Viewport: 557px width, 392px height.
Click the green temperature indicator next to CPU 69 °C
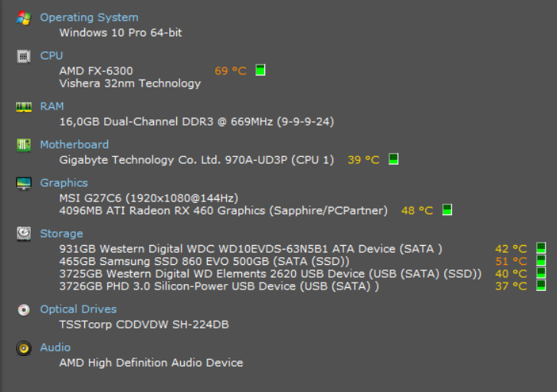(260, 70)
